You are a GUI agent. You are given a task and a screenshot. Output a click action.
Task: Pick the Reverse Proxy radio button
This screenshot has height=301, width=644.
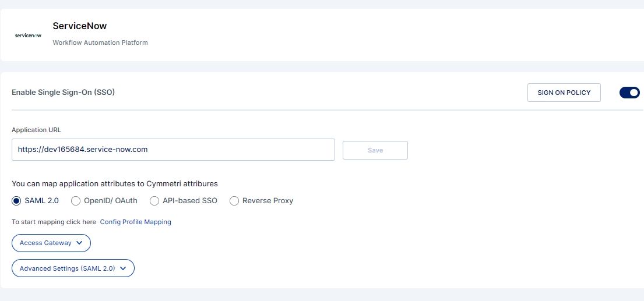(234, 201)
